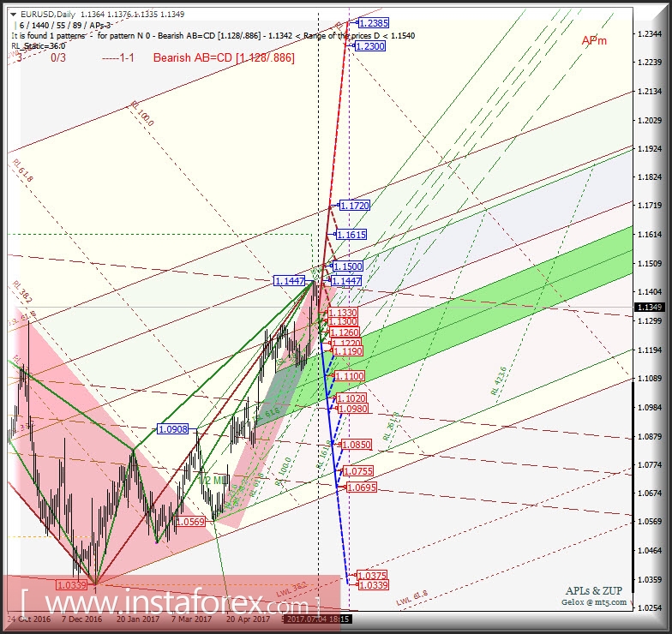Click the 1.0850 red price label
Screen dimensions: 672x634
click(x=357, y=445)
